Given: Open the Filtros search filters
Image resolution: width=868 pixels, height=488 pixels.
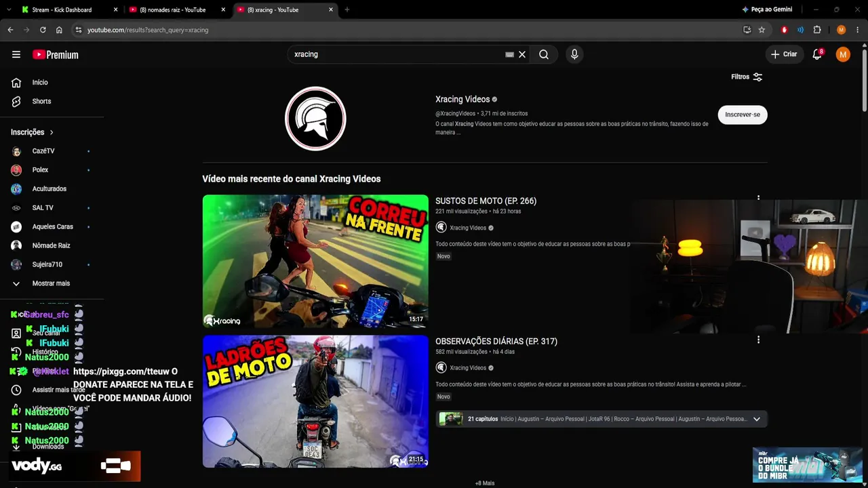Looking at the screenshot, I should pyautogui.click(x=747, y=77).
